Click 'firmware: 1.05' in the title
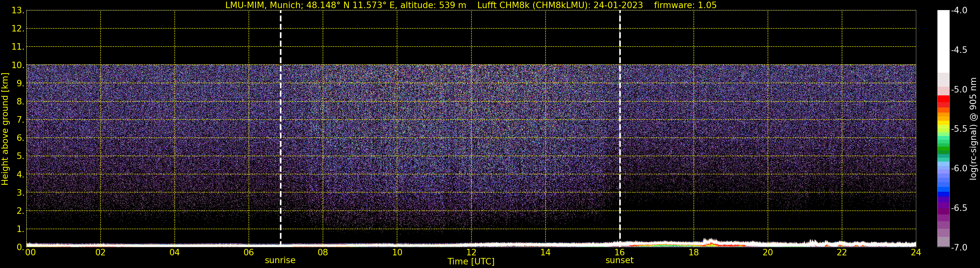 point(685,5)
